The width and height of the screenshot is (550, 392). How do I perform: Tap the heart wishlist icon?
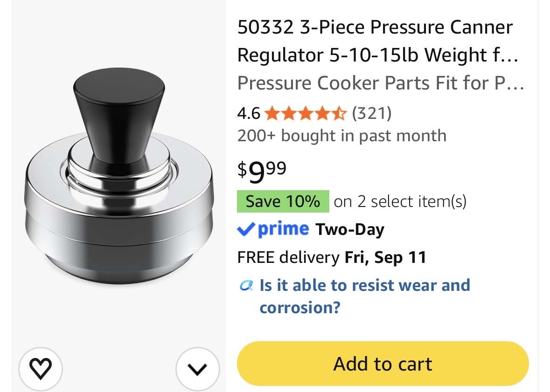click(x=40, y=369)
